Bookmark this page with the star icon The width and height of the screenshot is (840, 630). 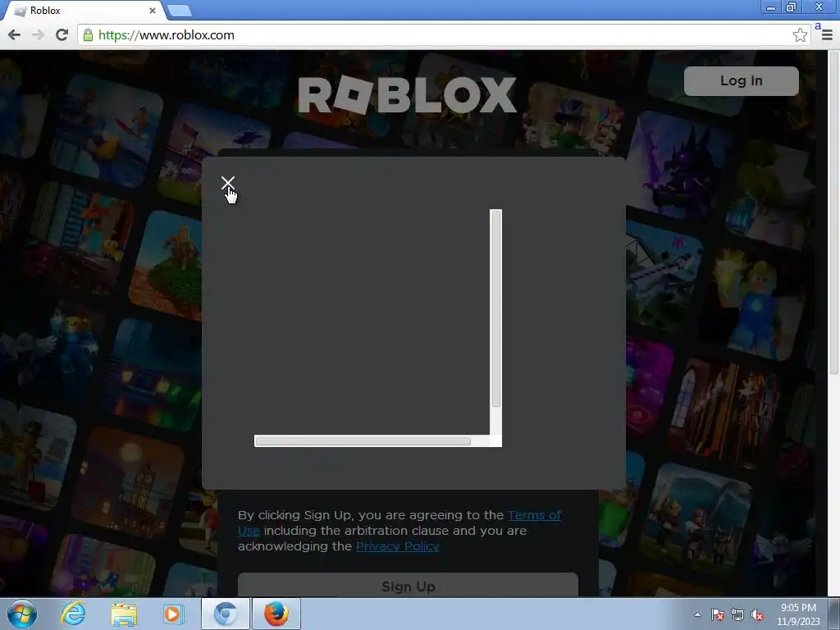tap(800, 35)
